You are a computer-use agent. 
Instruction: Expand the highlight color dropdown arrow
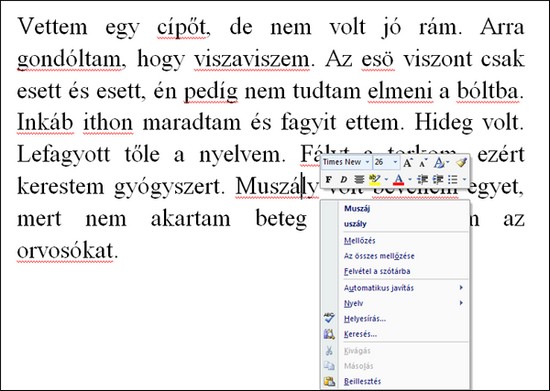tap(386, 180)
